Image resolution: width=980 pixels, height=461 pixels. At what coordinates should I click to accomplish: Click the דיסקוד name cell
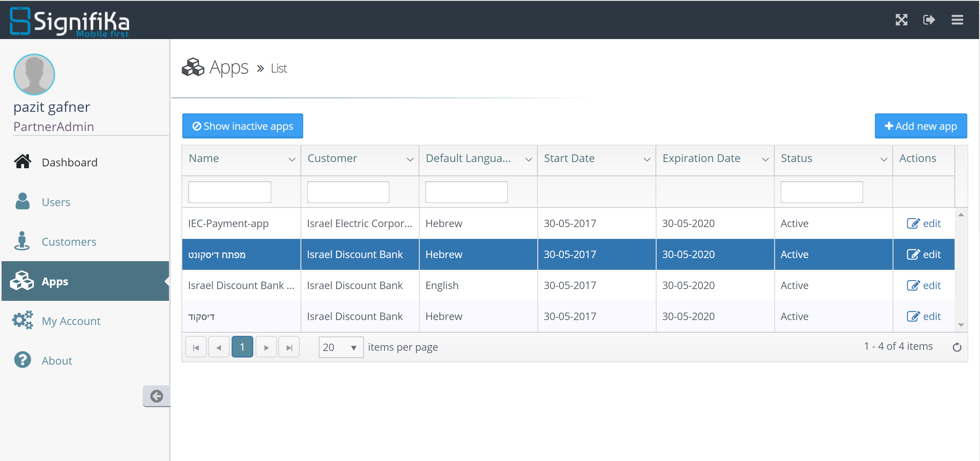[x=241, y=316]
